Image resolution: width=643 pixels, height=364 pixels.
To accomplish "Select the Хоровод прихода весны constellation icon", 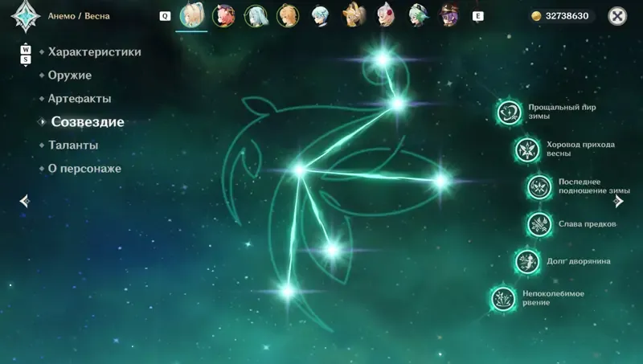I will [x=527, y=149].
